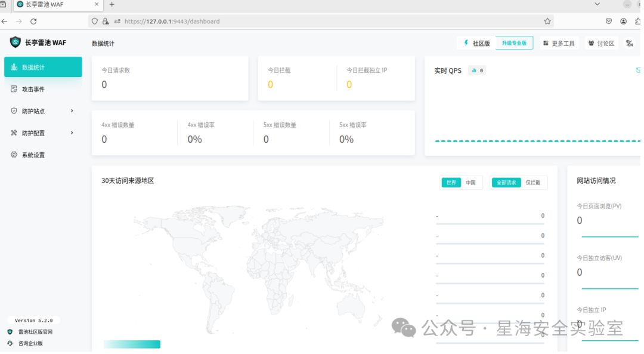The image size is (644, 354).
Task: Show 全部请求 on the map
Action: point(506,183)
